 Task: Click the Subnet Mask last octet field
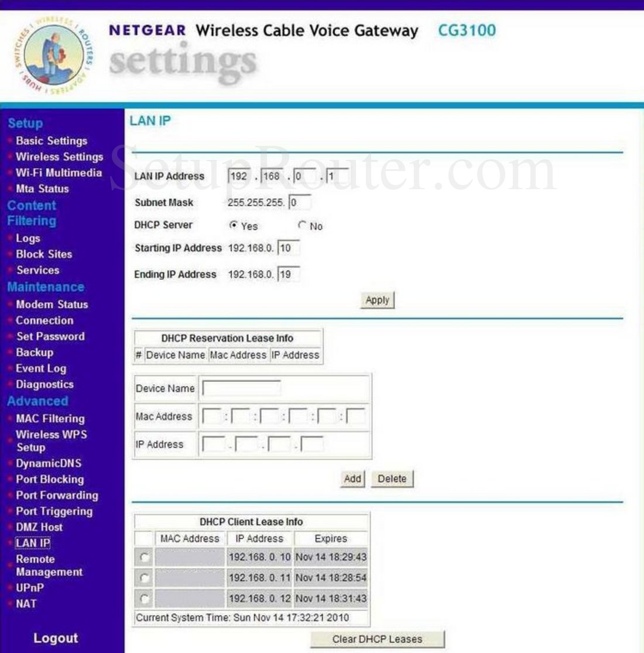pyautogui.click(x=300, y=203)
